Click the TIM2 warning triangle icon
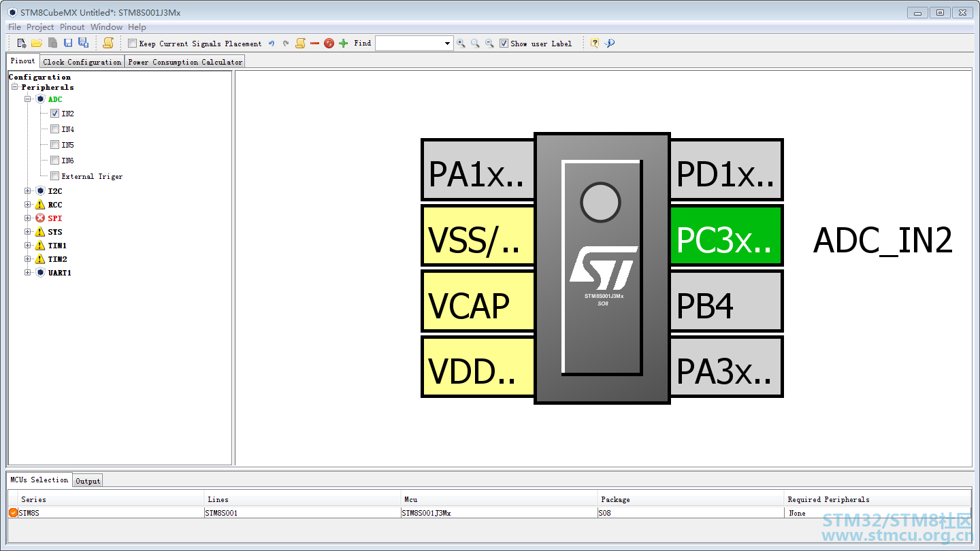Viewport: 980px width, 551px height. [40, 259]
